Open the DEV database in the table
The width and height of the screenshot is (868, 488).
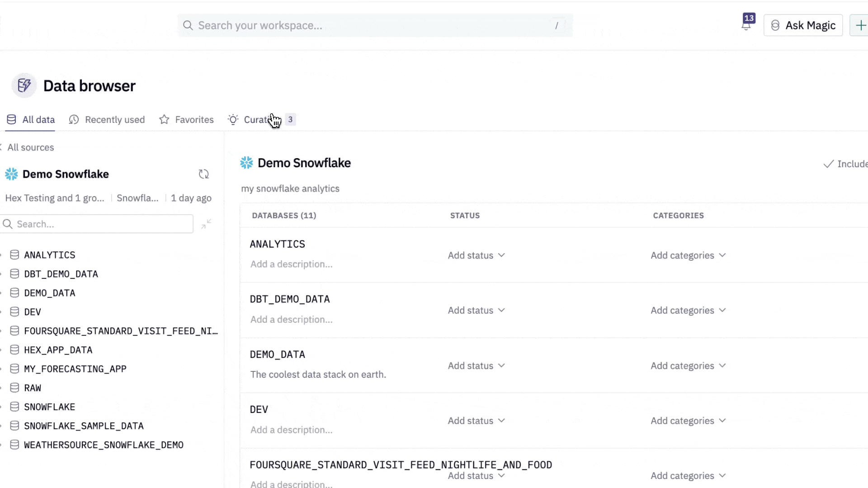[x=259, y=409]
